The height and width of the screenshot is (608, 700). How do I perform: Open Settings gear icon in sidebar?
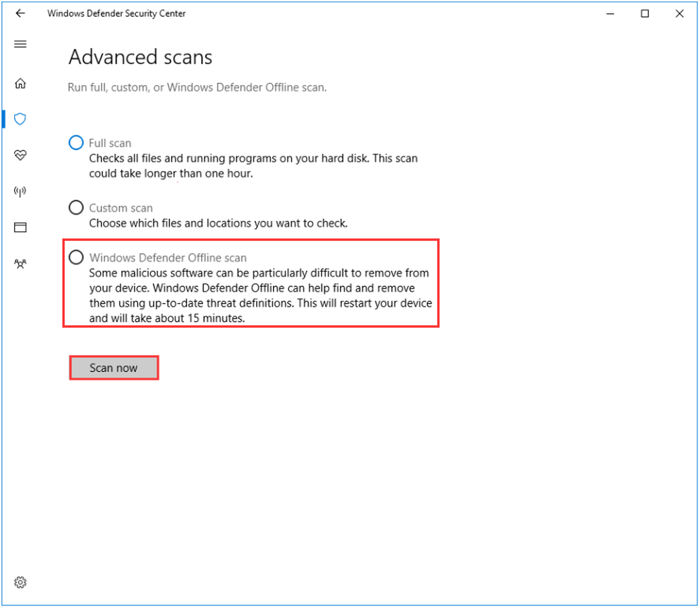pos(20,582)
